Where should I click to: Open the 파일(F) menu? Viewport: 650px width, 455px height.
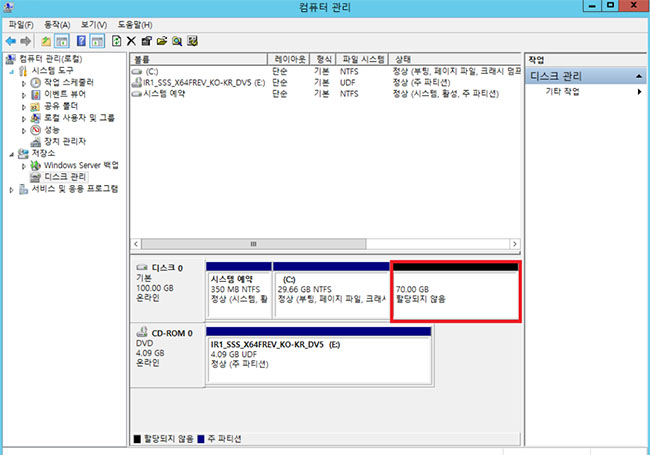click(21, 25)
